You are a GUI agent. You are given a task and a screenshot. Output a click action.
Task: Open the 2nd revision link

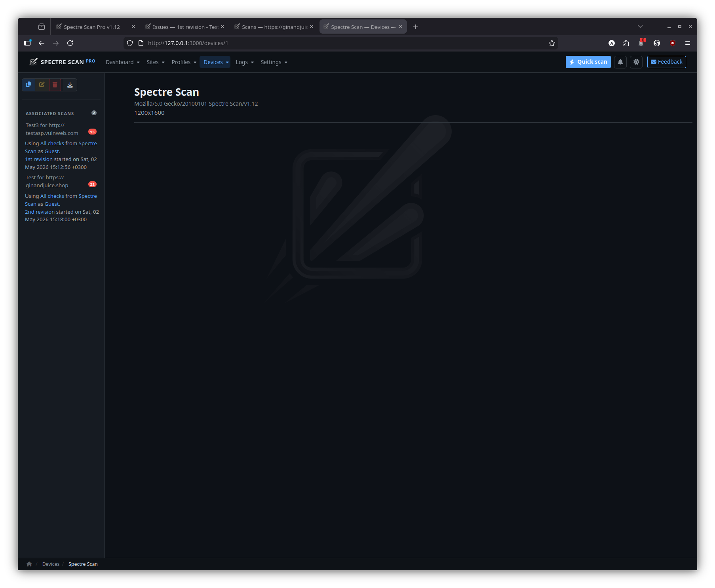coord(40,212)
